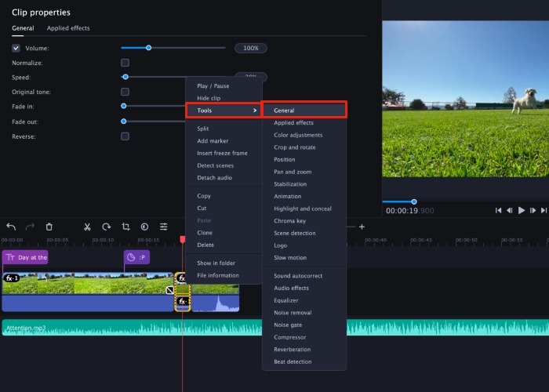Open the Color adjustments toolbar icon

(x=144, y=227)
